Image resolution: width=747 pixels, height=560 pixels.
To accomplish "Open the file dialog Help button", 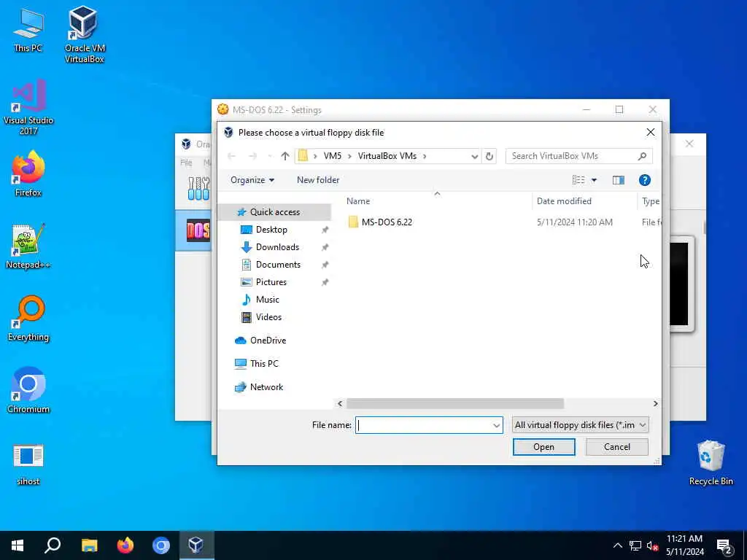I will (x=645, y=180).
